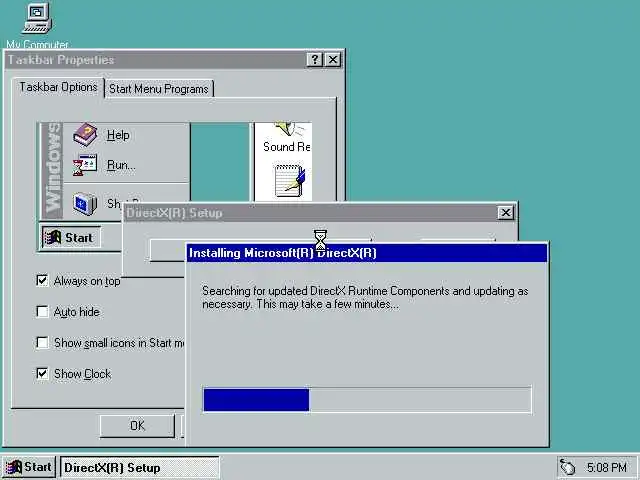Click OK in Taskbar Properties
Screen dimensions: 640x480
(x=137, y=426)
